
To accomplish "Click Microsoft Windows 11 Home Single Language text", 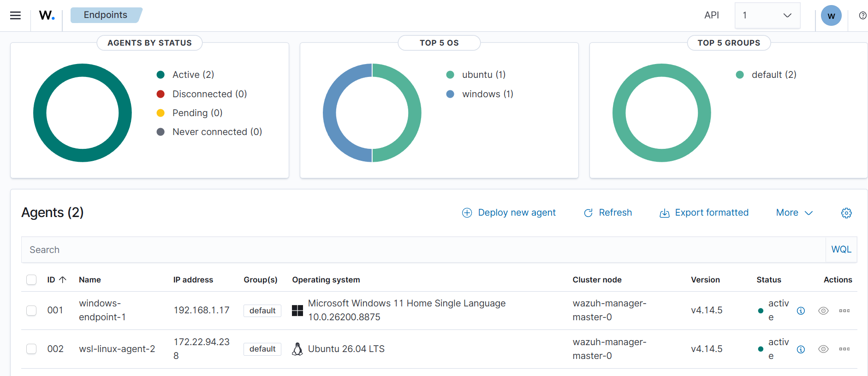I will 407,303.
